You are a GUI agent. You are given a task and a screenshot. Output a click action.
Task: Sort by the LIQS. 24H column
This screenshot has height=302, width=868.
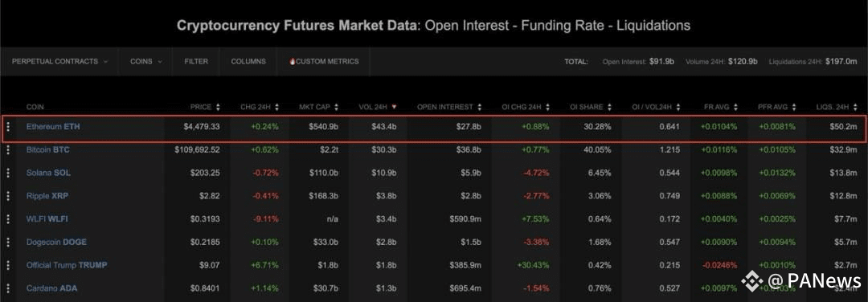837,107
